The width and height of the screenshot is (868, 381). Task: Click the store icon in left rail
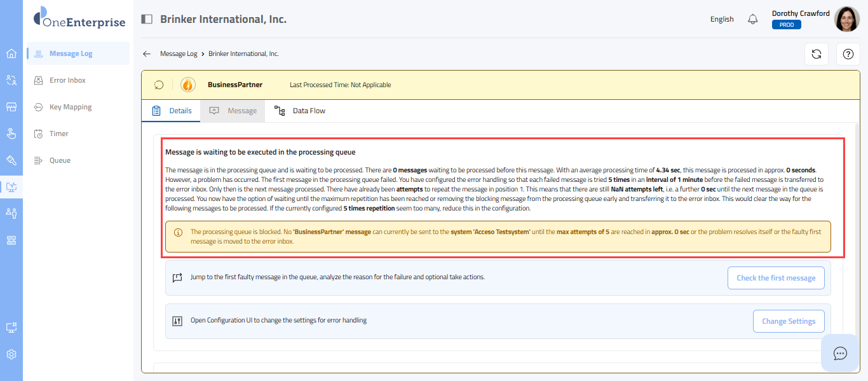(11, 107)
